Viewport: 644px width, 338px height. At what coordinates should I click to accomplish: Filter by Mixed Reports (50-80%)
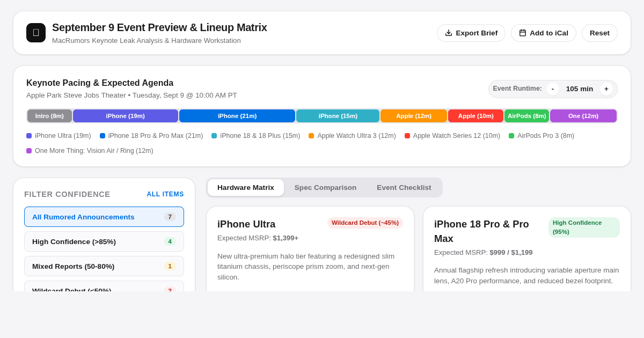104,266
